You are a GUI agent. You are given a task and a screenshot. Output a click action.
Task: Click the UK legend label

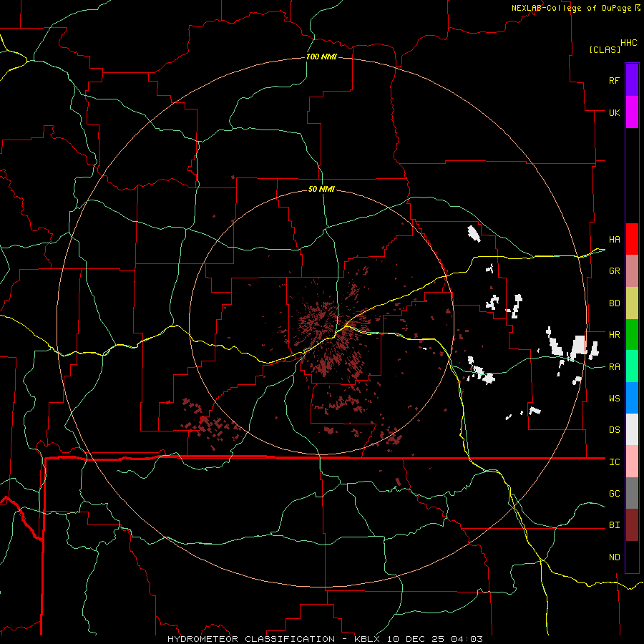614,112
